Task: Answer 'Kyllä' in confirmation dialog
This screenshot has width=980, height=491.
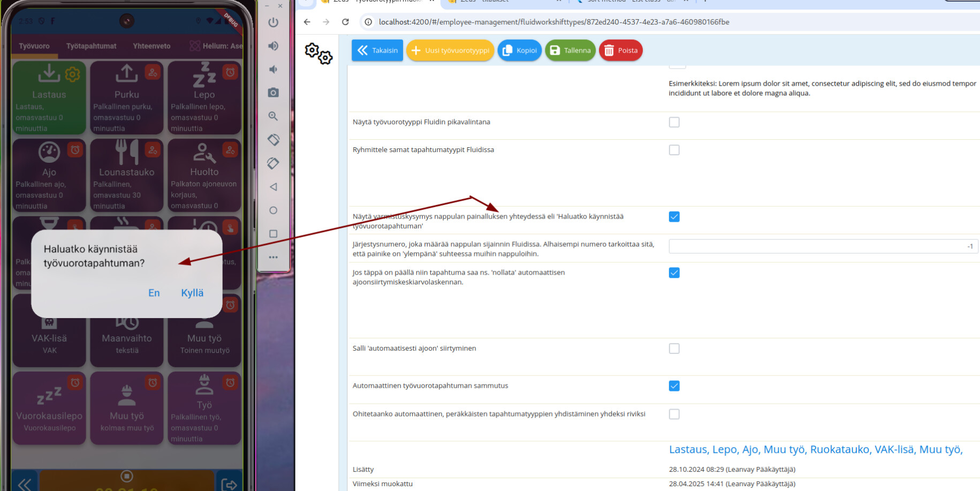Action: (x=192, y=293)
